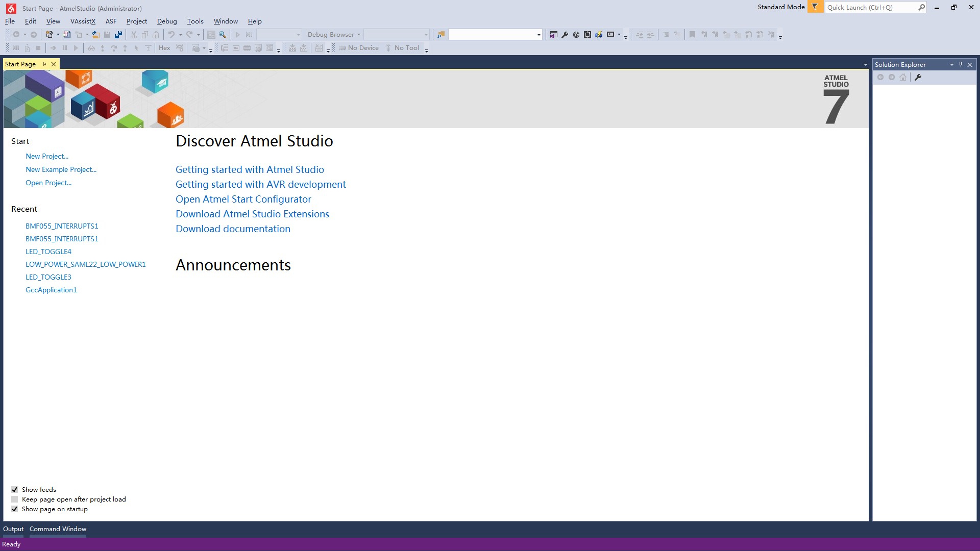Expand the Debug Browser dropdown
The width and height of the screenshot is (980, 551).
coord(359,35)
